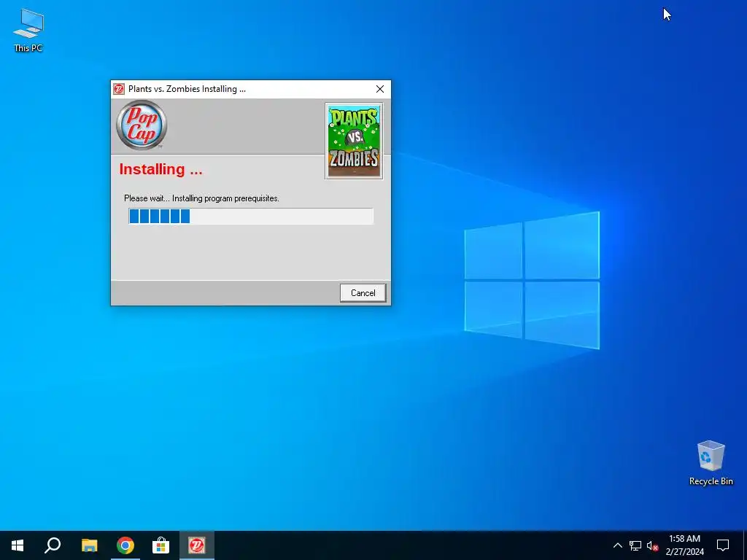Screen dimensions: 747x560
Task: Click the Show desktop sliver on the taskbar
Action: point(745,545)
